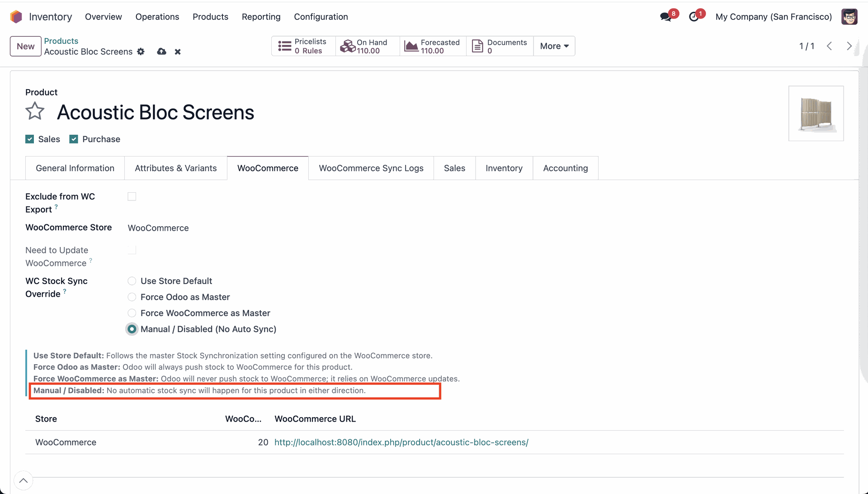Click the scroll-to-top chevron button
This screenshot has height=494, width=868.
[24, 480]
